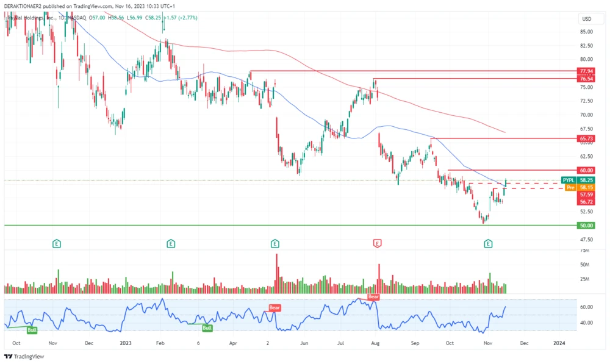Click the 77.94 resistance price label
Image resolution: width=610 pixels, height=364 pixels.
point(586,71)
